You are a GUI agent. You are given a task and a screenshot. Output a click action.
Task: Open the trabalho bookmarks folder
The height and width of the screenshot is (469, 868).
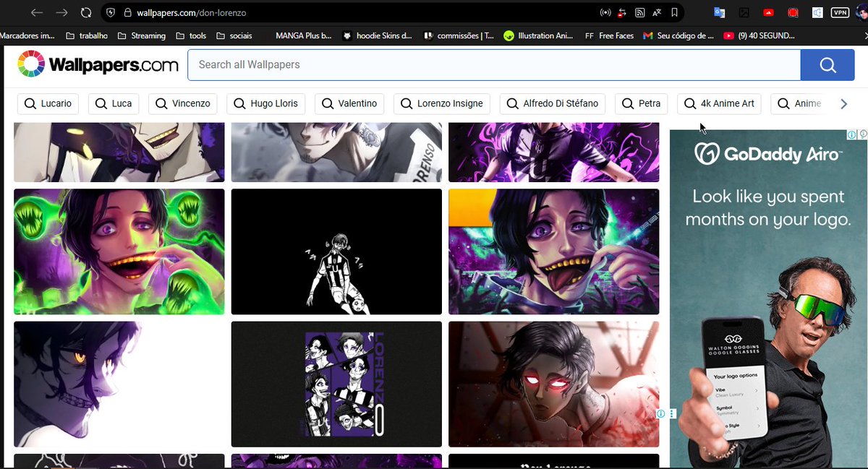86,35
